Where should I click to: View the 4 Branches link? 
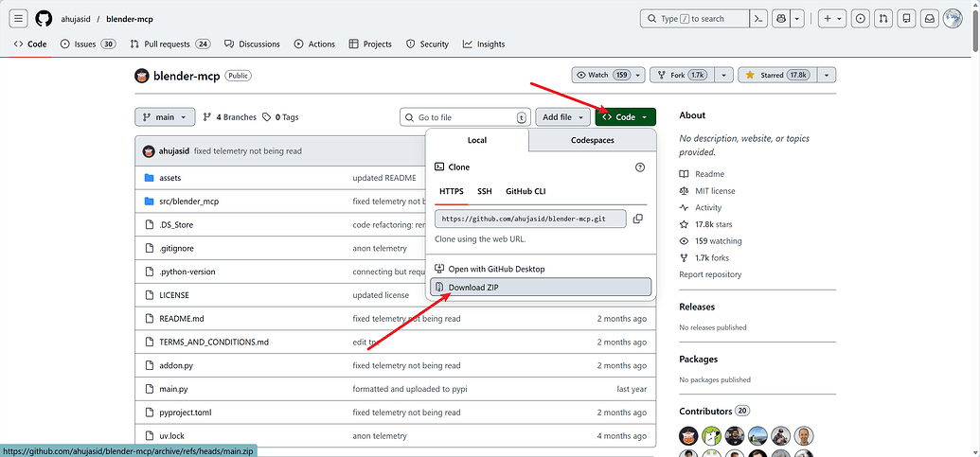pos(229,116)
